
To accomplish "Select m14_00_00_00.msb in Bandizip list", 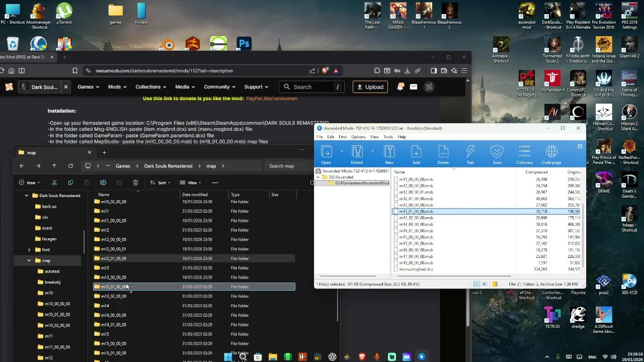I will pos(416,224).
